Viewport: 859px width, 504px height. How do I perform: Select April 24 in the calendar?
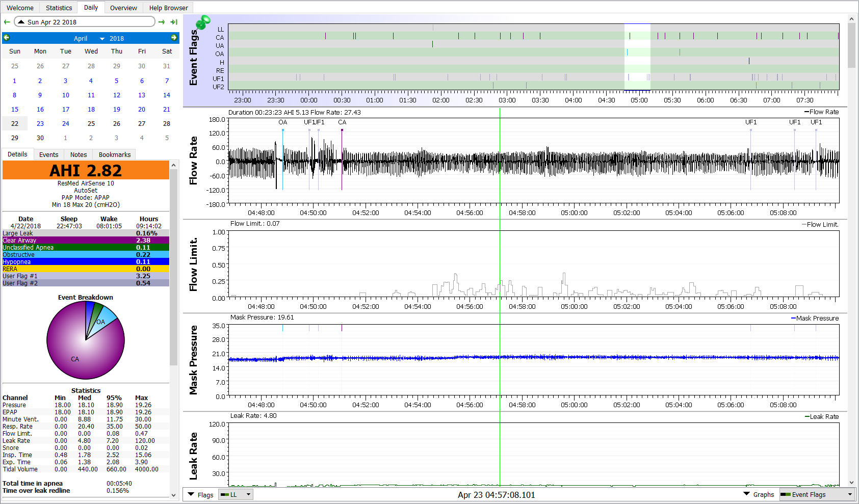click(x=66, y=123)
